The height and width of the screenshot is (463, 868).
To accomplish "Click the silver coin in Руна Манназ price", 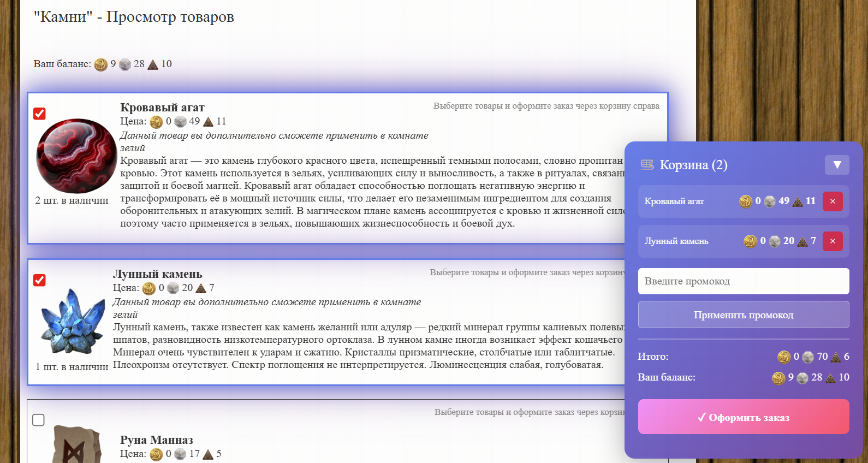I will coord(181,454).
